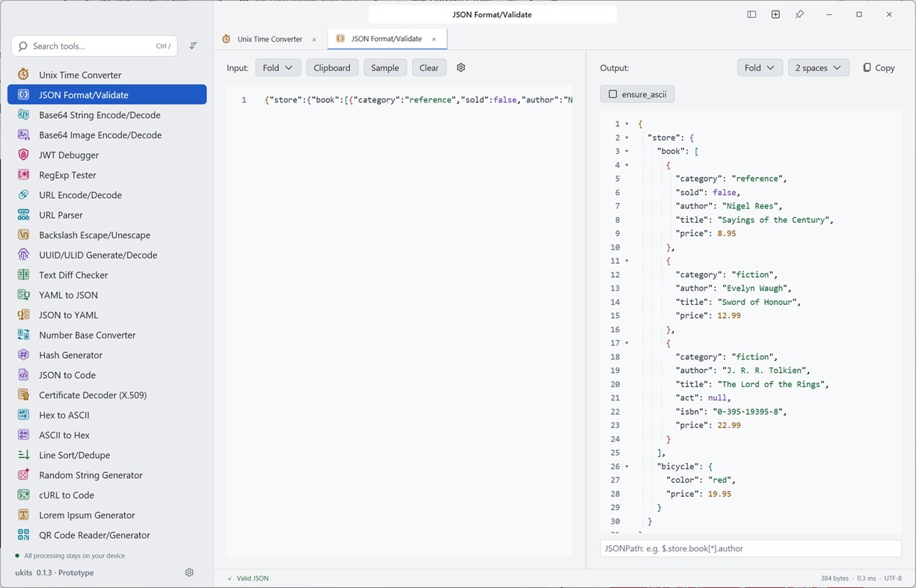Paste input using the Clipboard button
This screenshot has width=916, height=588.
pyautogui.click(x=332, y=68)
